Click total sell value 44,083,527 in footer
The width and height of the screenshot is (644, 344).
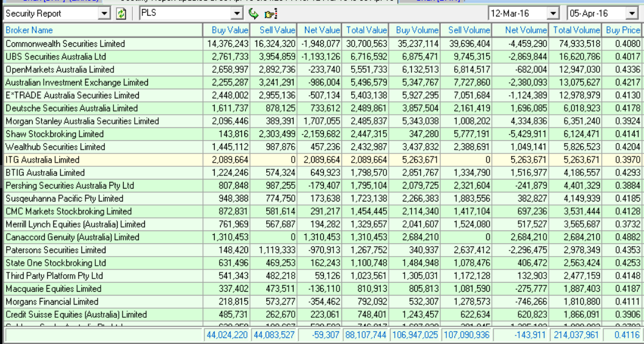(274, 335)
